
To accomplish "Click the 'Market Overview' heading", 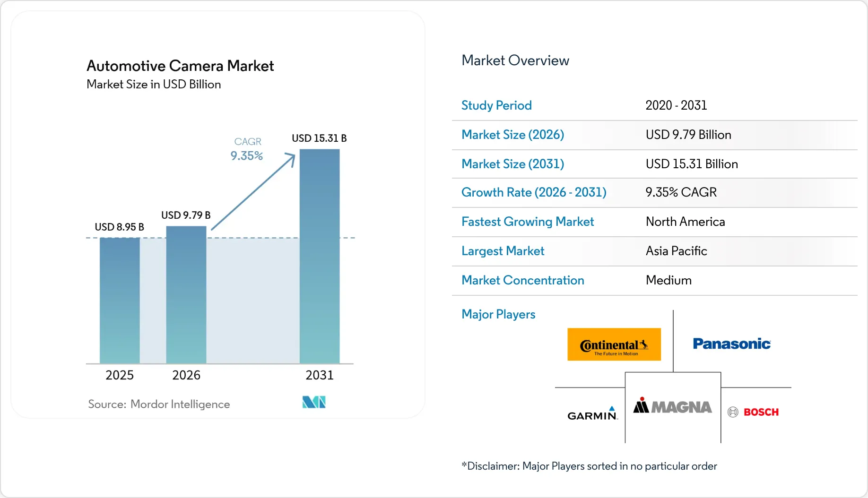I will (515, 60).
